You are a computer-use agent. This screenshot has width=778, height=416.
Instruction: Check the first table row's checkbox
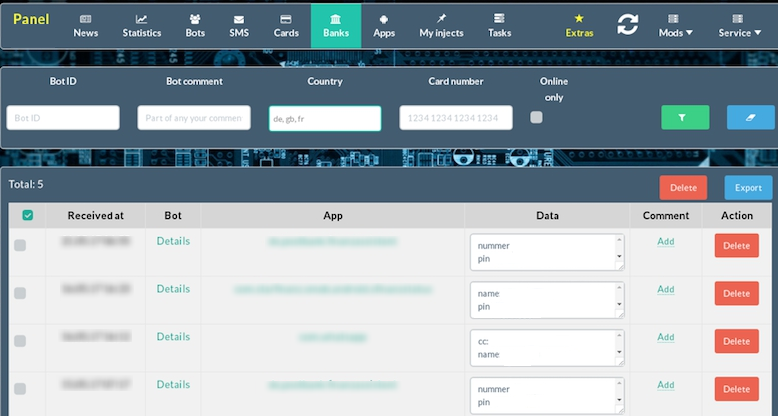coord(20,245)
